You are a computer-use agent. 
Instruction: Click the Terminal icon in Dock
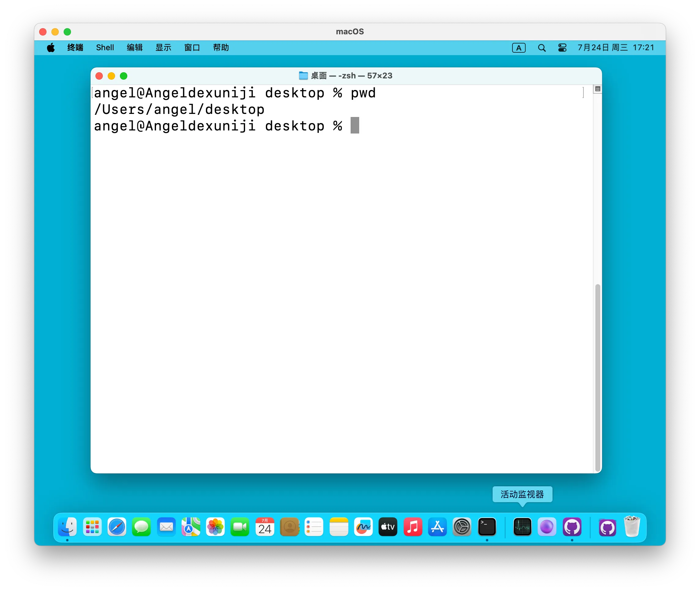coord(487,527)
